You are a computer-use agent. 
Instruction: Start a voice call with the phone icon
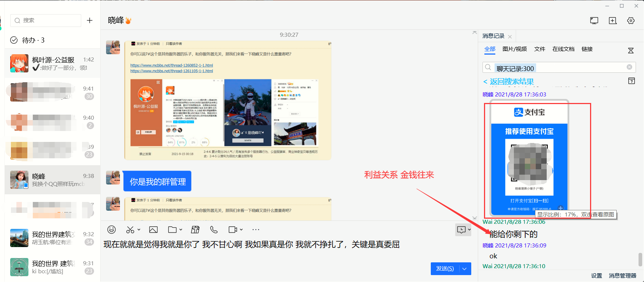[x=214, y=230]
